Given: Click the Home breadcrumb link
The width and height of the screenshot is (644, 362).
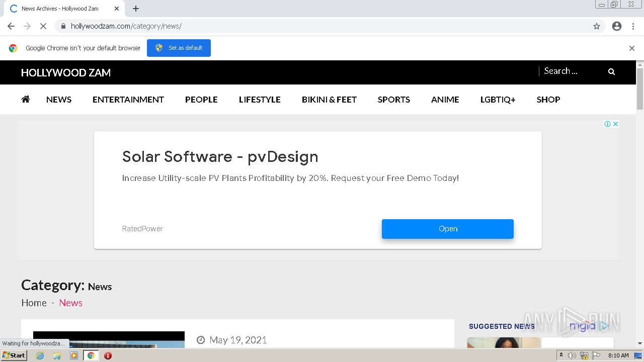Looking at the screenshot, I should coord(34,303).
